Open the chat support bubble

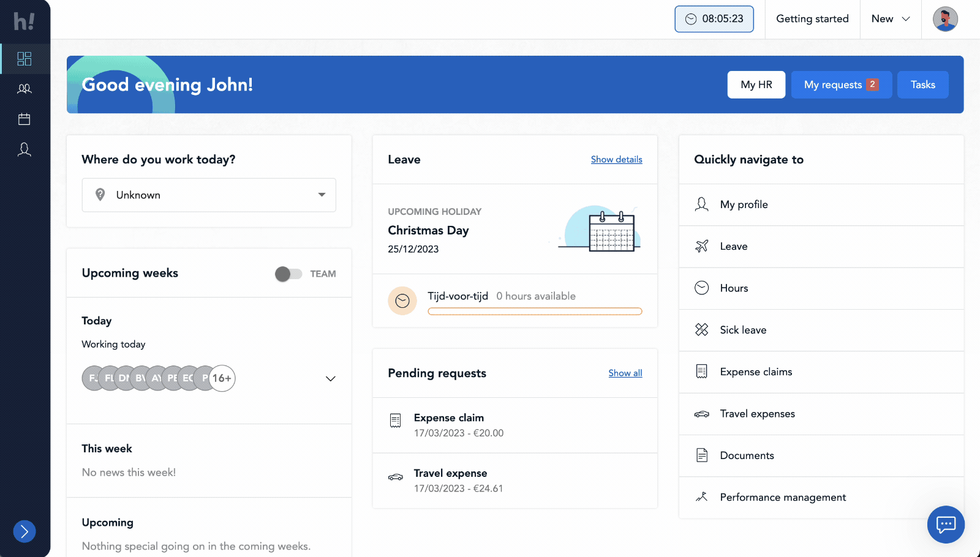(946, 525)
